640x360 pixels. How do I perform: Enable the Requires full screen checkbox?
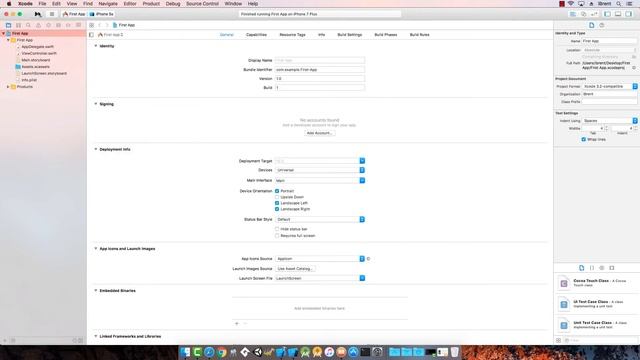277,236
